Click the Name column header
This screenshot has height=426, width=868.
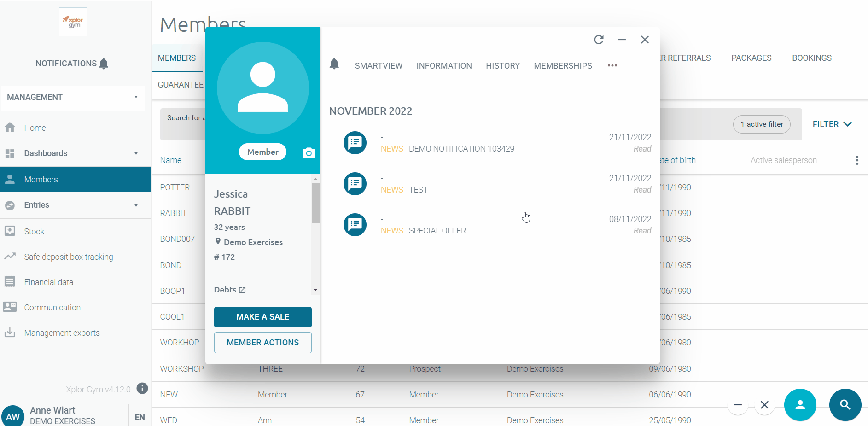(171, 160)
